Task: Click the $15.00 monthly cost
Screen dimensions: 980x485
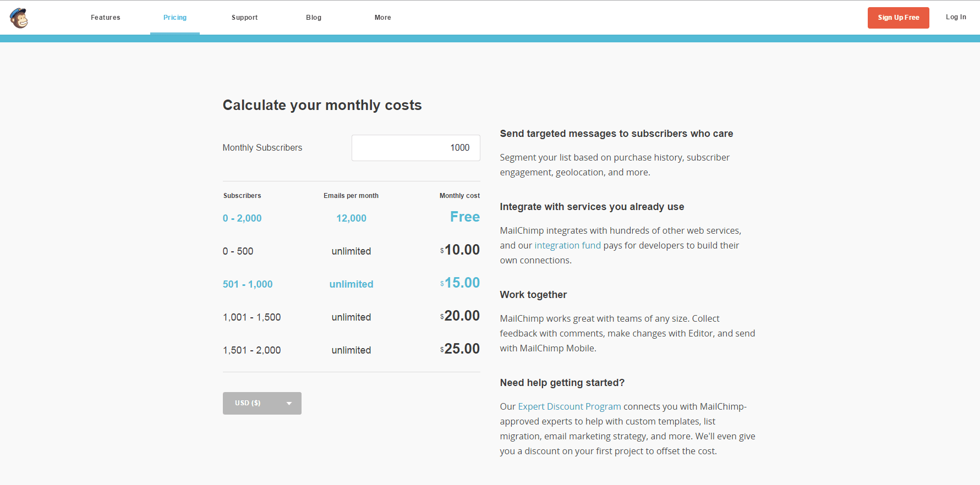Action: pos(461,283)
